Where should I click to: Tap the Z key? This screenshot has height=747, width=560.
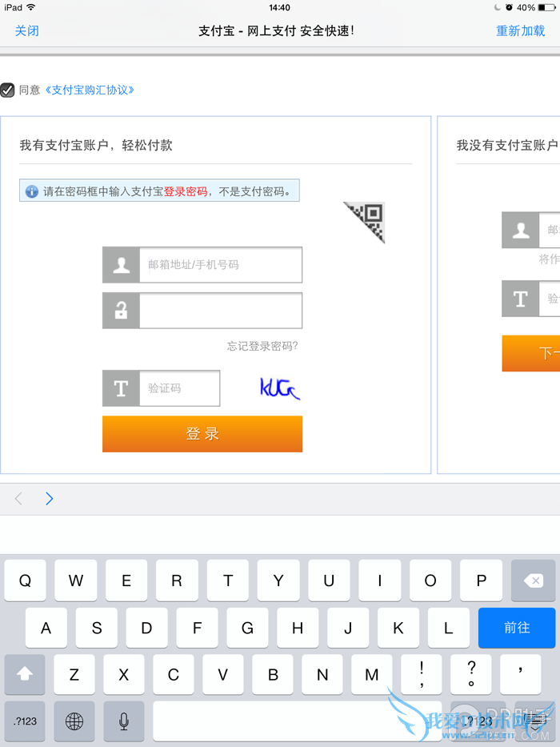tap(74, 674)
